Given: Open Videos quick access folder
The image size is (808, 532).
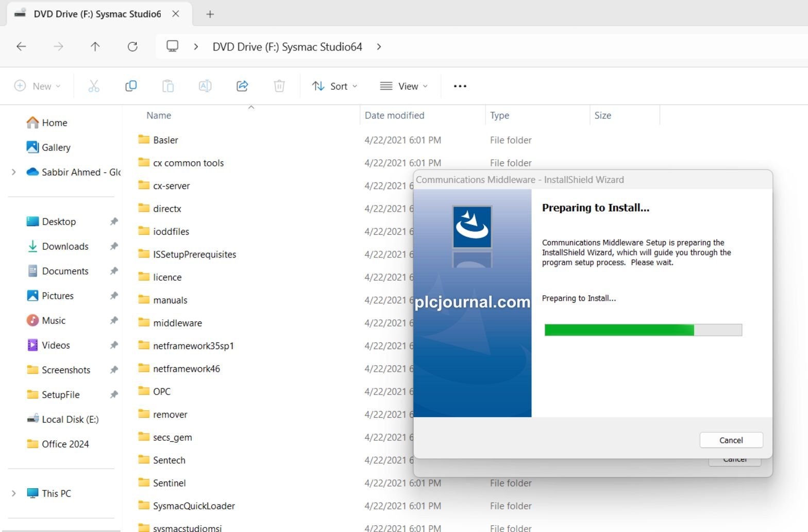Looking at the screenshot, I should (x=48, y=345).
